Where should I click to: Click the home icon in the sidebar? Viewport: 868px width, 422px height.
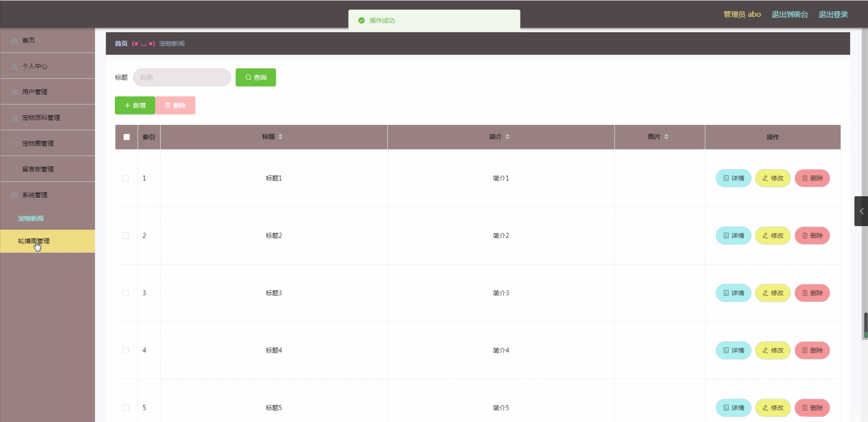point(14,41)
